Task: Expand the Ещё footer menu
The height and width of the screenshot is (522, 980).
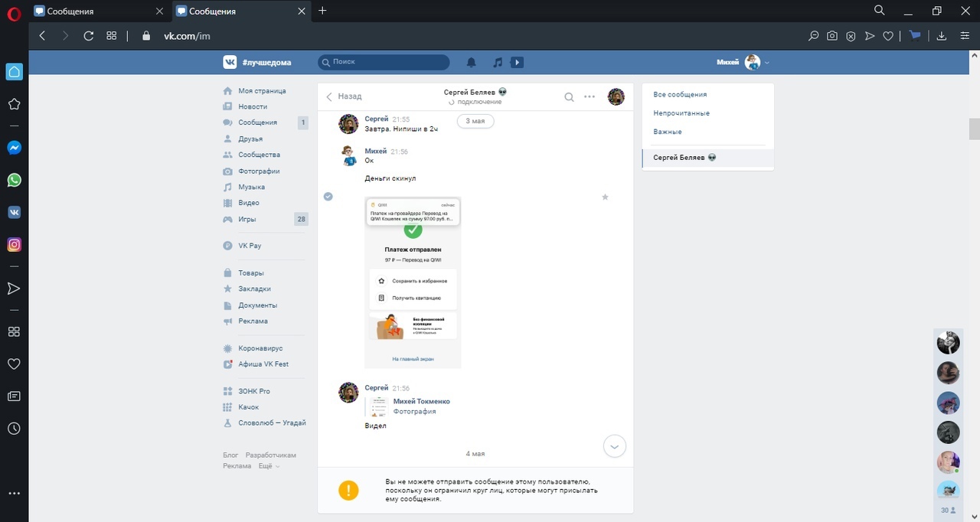Action: [x=269, y=465]
